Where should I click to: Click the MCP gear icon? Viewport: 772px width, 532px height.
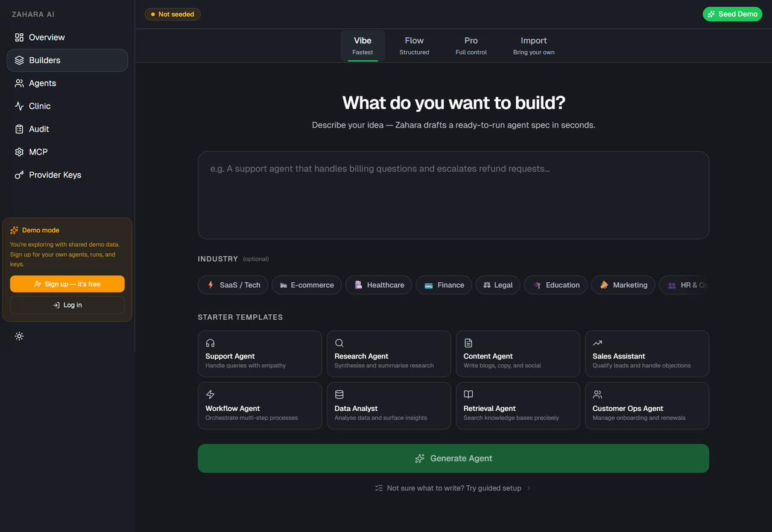point(19,152)
